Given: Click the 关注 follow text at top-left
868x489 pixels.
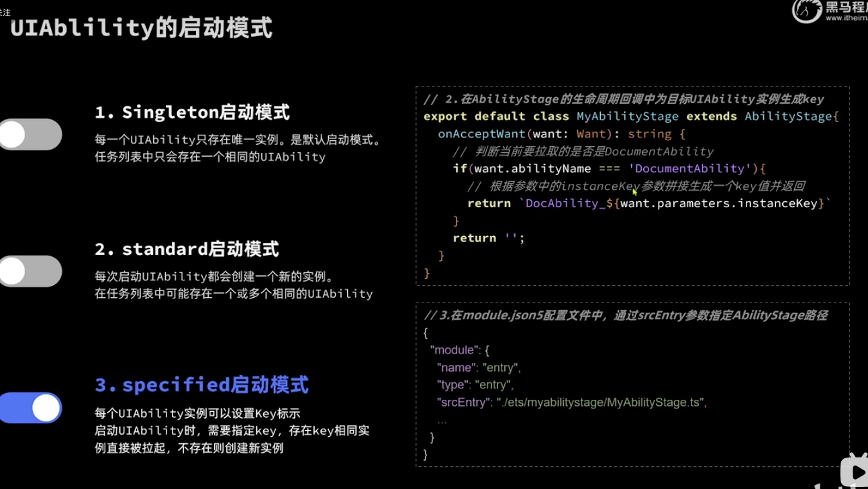Looking at the screenshot, I should pyautogui.click(x=5, y=12).
